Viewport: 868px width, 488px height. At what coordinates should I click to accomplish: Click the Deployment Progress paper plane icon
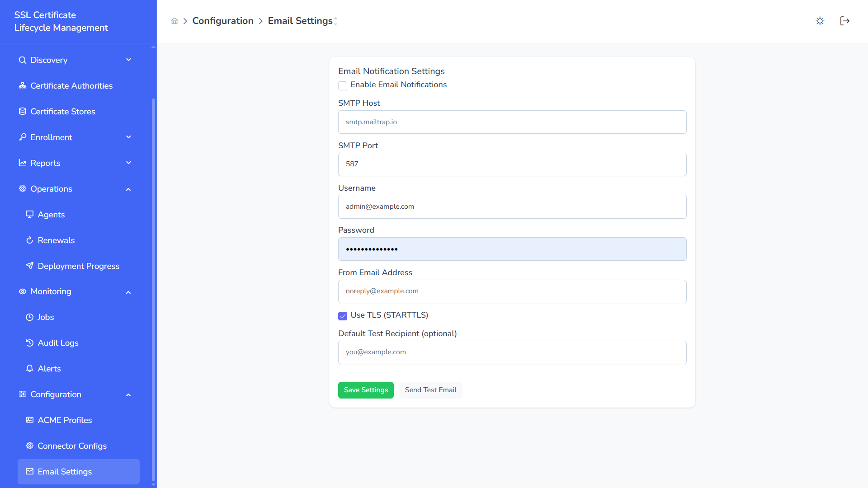(x=30, y=266)
